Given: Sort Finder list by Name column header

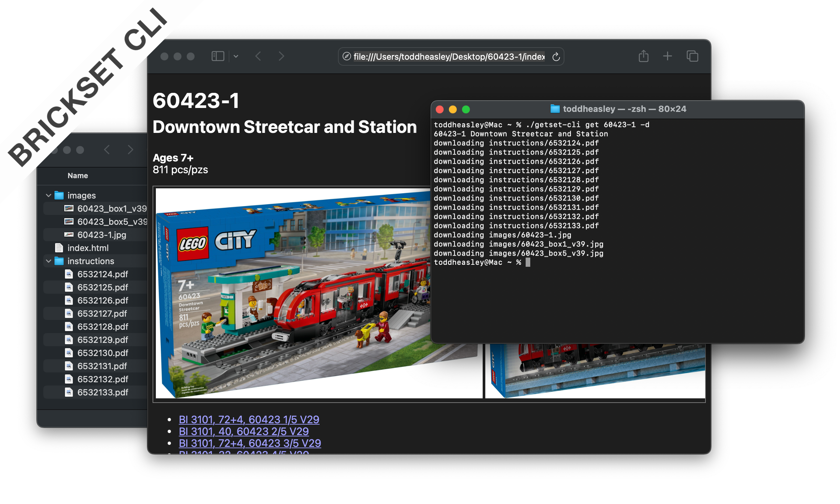Looking at the screenshot, I should [x=78, y=176].
